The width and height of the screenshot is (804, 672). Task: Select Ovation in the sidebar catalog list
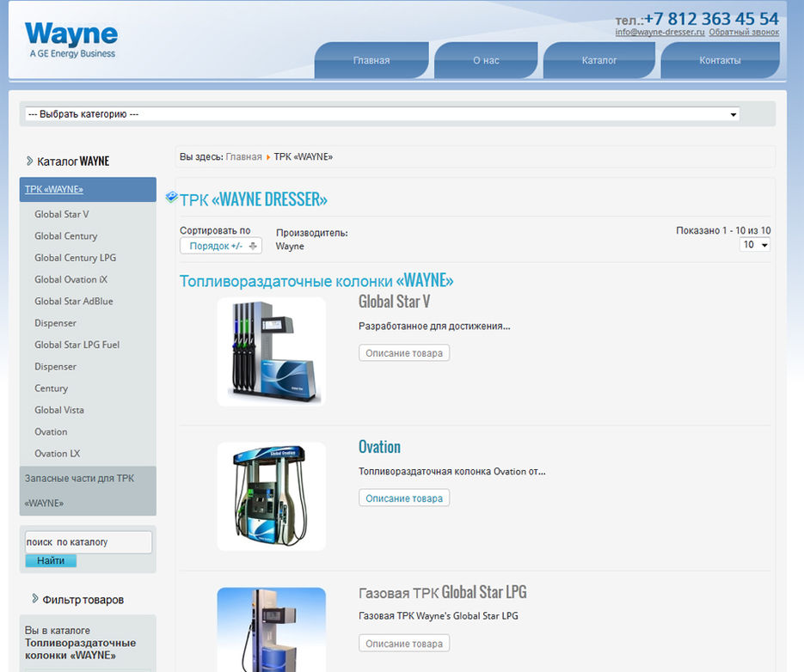click(x=51, y=432)
